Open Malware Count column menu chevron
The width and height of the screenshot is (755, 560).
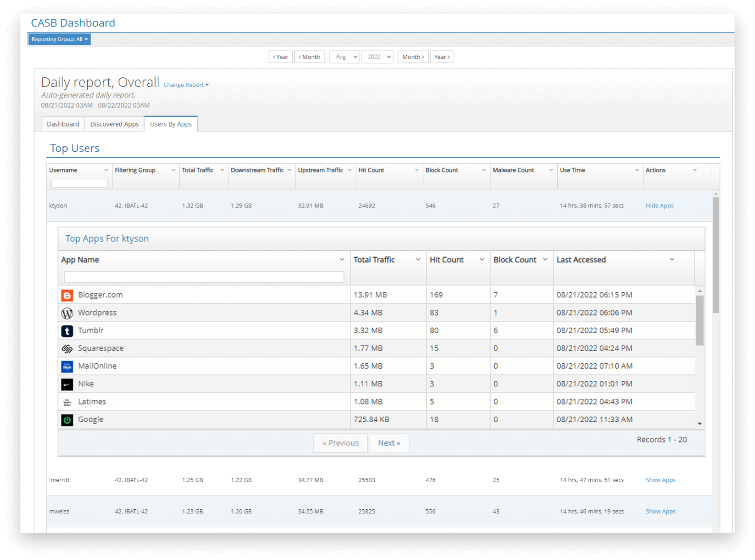click(551, 170)
